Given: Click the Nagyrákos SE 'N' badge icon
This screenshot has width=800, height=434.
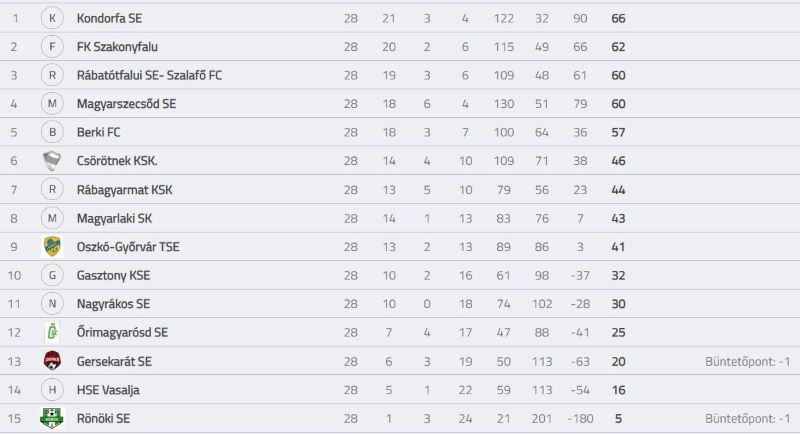Looking at the screenshot, I should coord(52,304).
